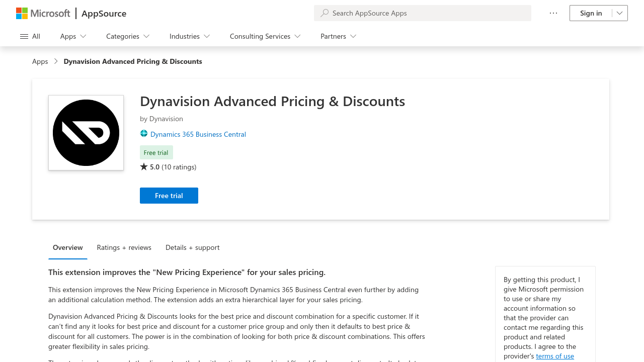
Task: Click the Dynamics 365 Business Central icon
Action: [x=144, y=134]
